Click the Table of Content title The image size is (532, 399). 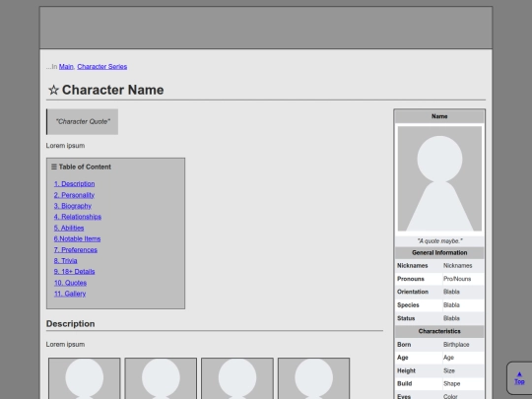click(85, 166)
